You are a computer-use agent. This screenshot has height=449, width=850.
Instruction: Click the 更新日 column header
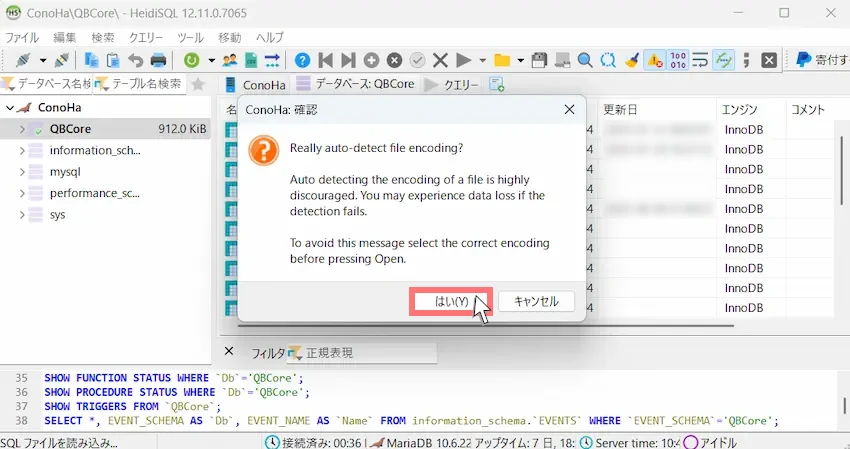[x=657, y=110]
